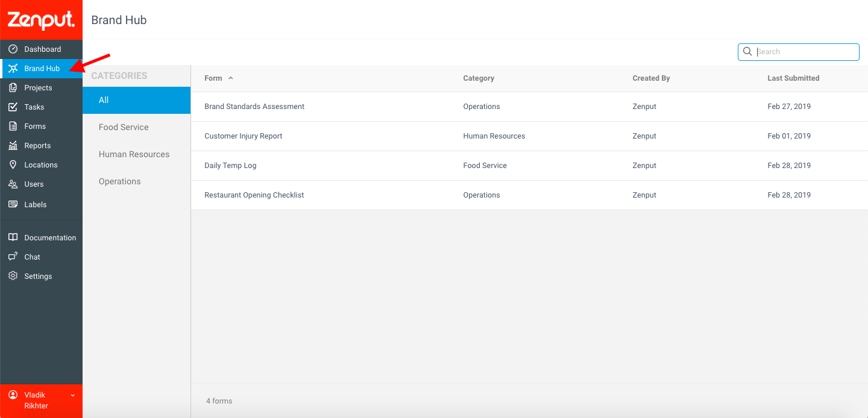Open Brand Standards Assessment form
Screen dimensions: 868x418
pos(254,107)
